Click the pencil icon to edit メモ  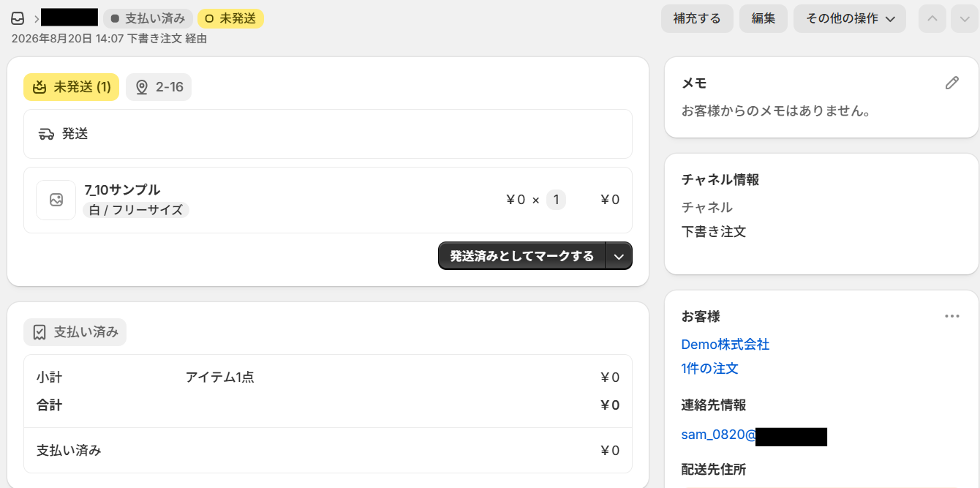(x=951, y=83)
